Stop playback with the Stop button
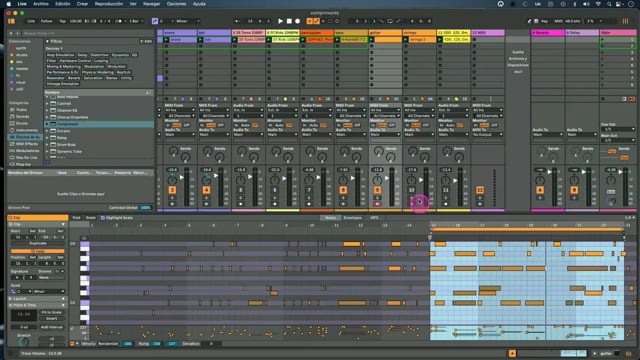This screenshot has height=360, width=640. tap(289, 21)
